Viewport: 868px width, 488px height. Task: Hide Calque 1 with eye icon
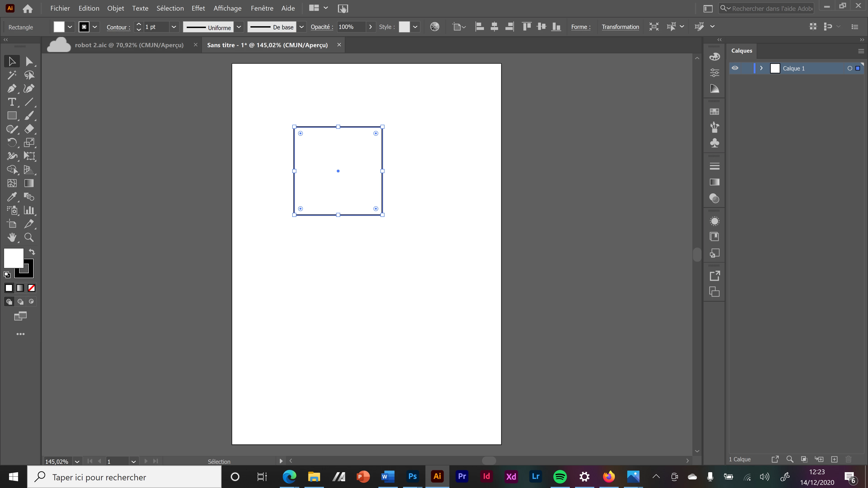click(735, 68)
